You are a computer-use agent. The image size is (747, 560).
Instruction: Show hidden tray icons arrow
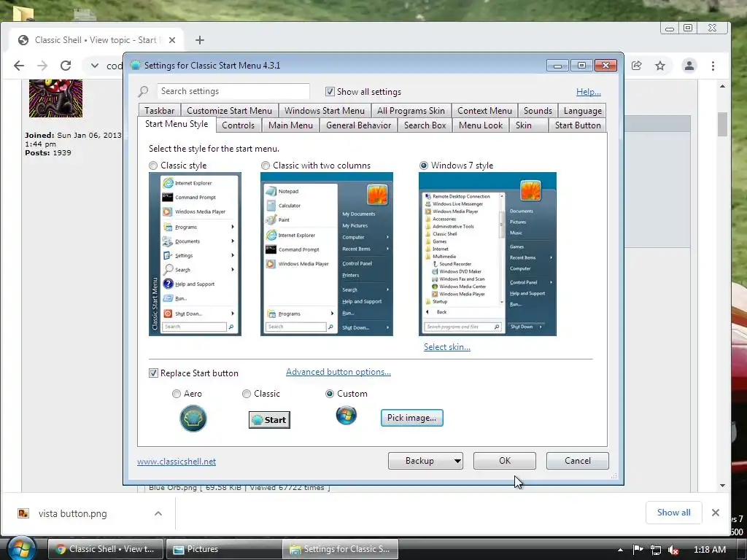620,550
